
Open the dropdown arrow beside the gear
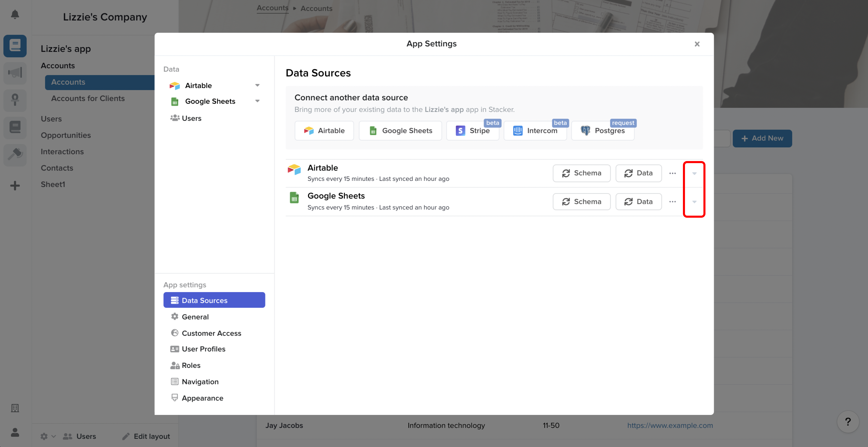[x=53, y=436]
